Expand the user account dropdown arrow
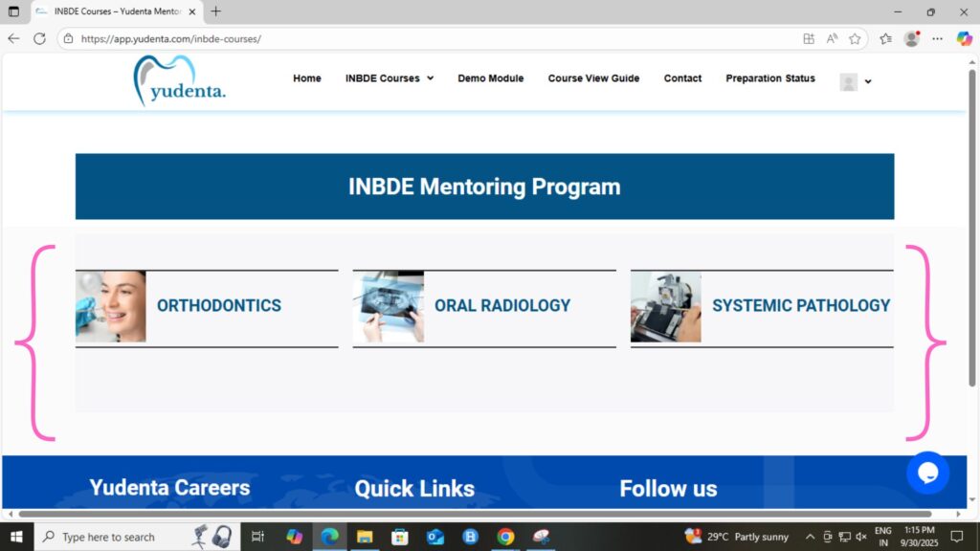Image resolution: width=980 pixels, height=551 pixels. 868,82
